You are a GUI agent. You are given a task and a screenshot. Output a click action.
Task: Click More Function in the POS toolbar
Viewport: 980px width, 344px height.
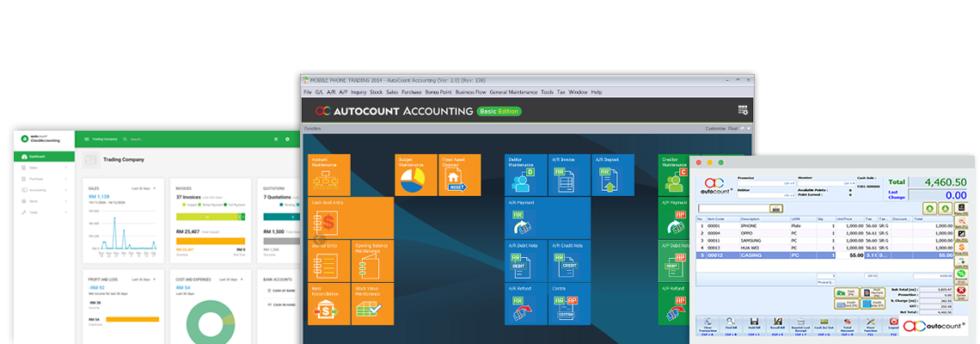click(x=870, y=326)
